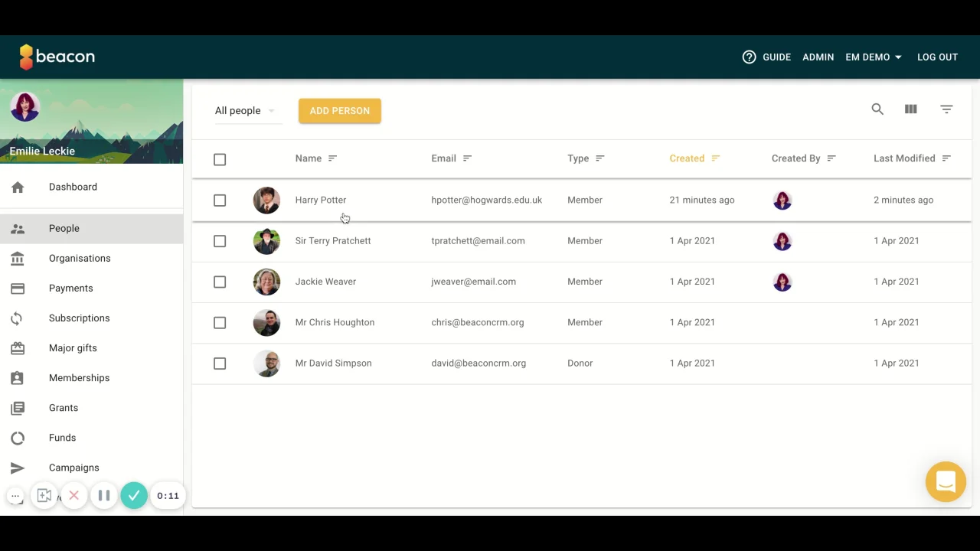The height and width of the screenshot is (551, 980).
Task: Open Payments in the sidebar
Action: pos(91,288)
